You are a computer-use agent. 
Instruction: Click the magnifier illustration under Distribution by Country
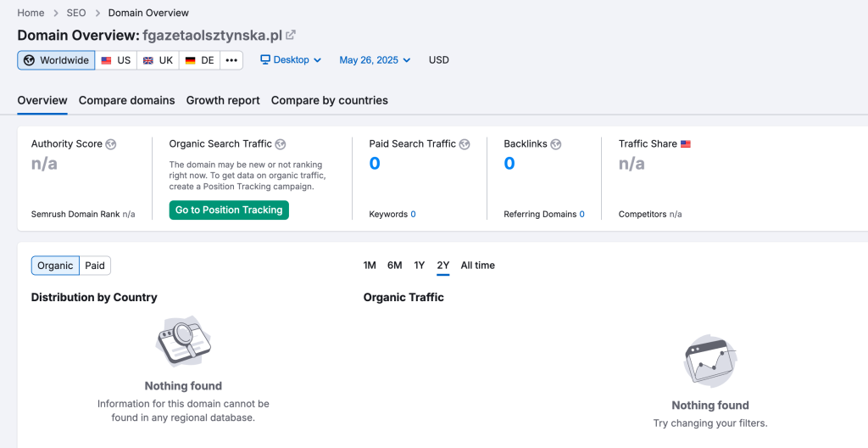click(183, 342)
